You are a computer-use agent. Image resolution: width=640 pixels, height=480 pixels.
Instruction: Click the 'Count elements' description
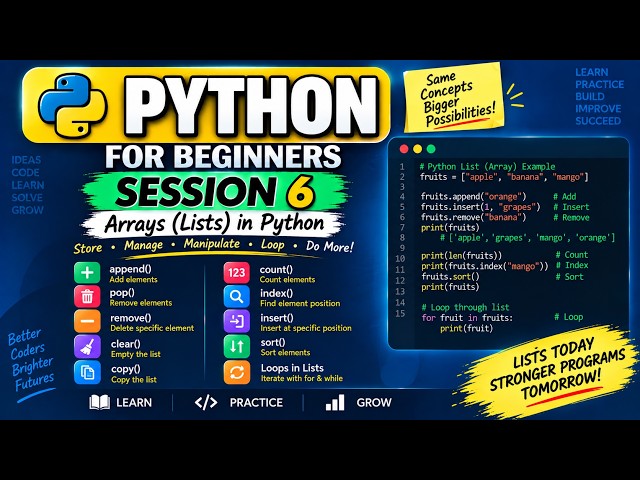[287, 280]
